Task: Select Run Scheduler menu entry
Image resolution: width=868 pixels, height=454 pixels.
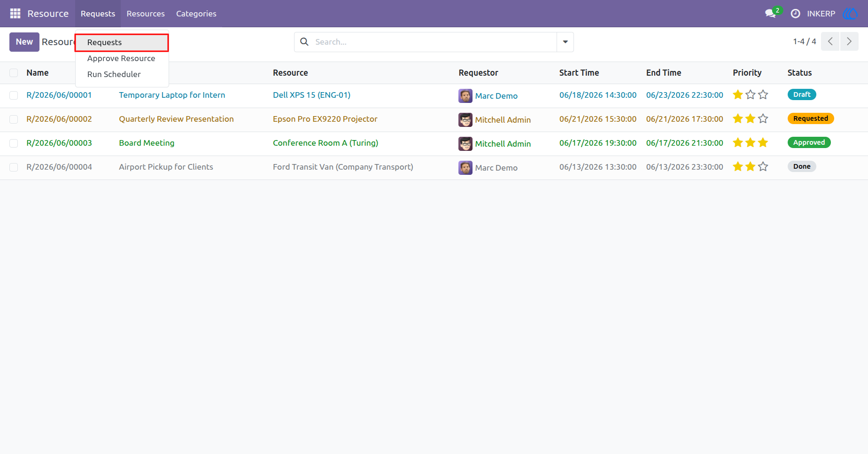Action: point(122,74)
